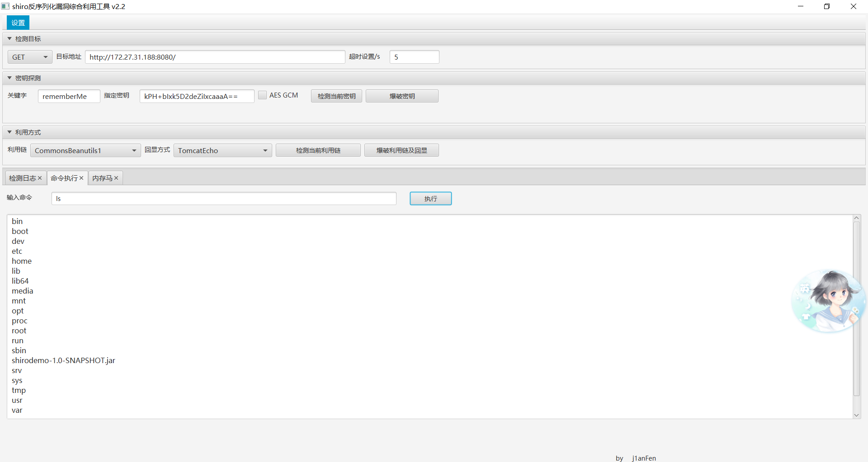Close the 内存马 tab with its X
Screen dimensions: 868x462
tap(116, 178)
